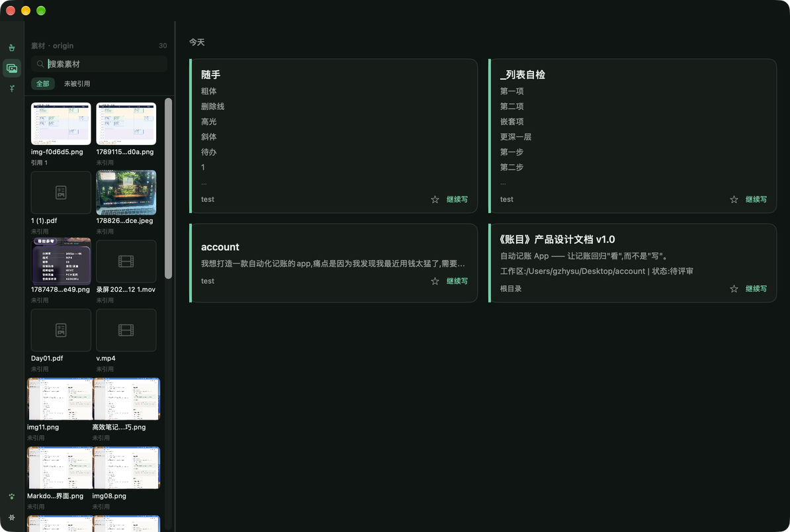Click the 高效笔记...巧.png file name
790x532 pixels.
tap(119, 427)
